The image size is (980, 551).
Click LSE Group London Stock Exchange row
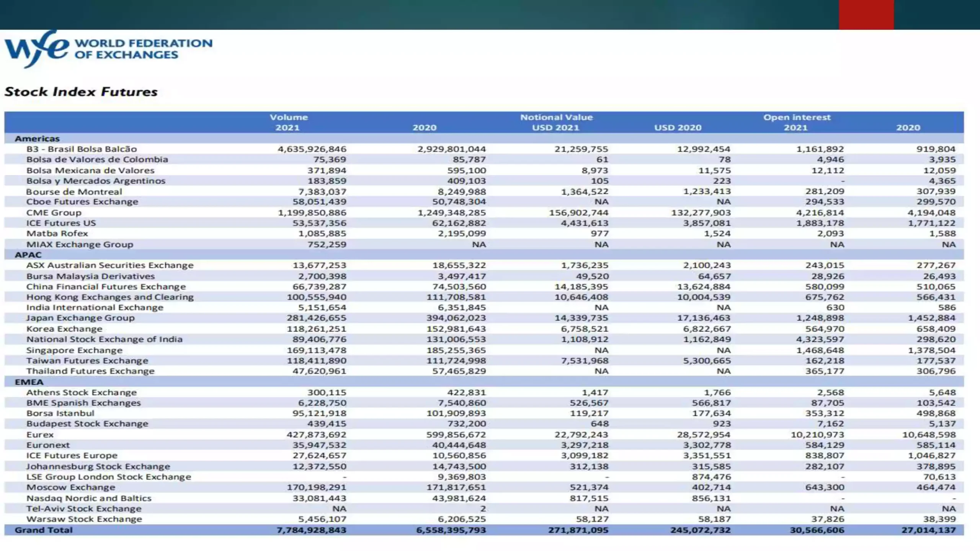click(484, 477)
